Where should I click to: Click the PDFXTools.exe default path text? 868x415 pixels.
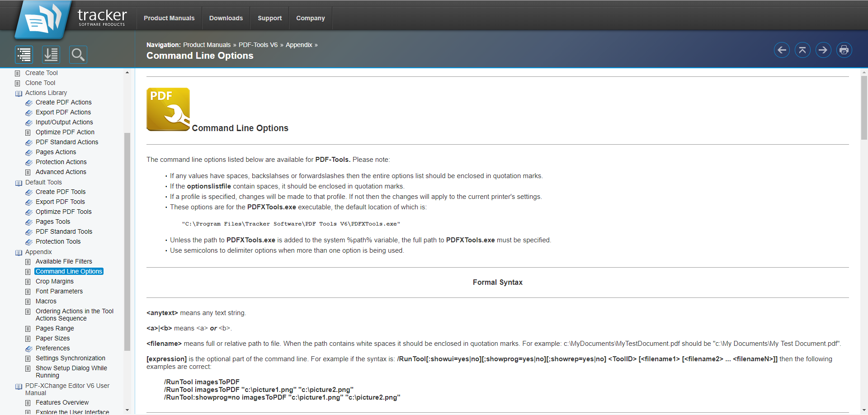pyautogui.click(x=291, y=224)
